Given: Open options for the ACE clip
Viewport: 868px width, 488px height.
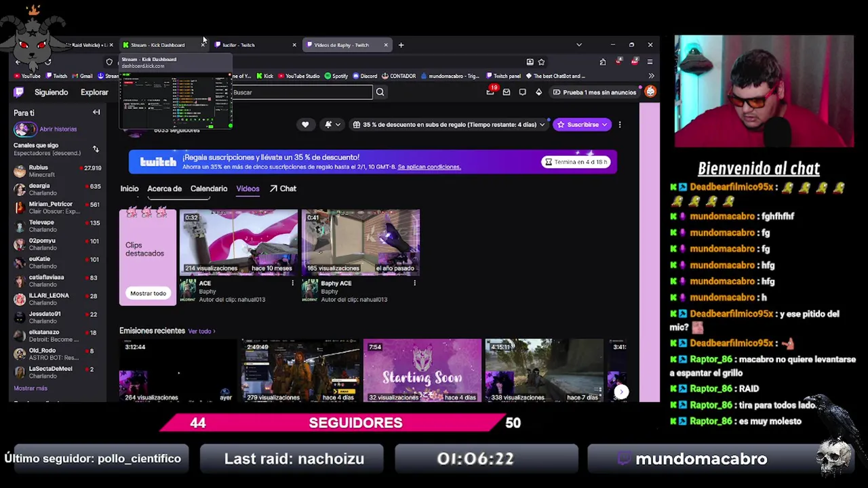Looking at the screenshot, I should point(293,283).
